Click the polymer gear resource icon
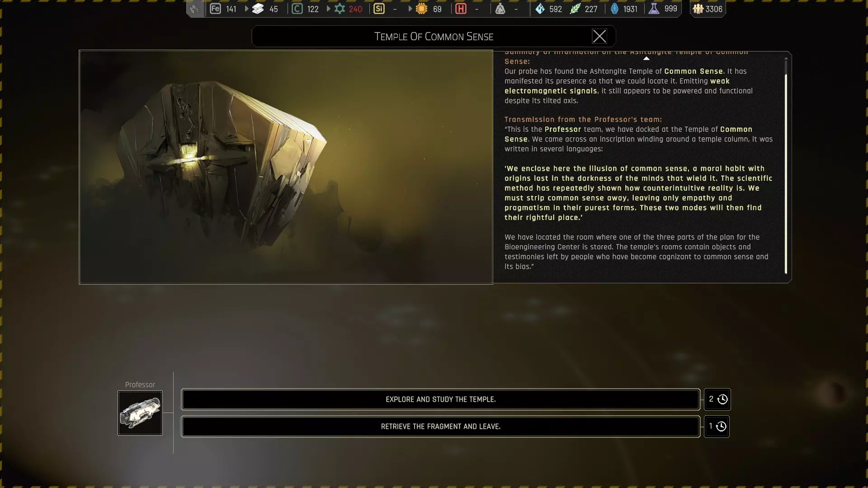Viewport: 868px width, 488px height. [340, 9]
